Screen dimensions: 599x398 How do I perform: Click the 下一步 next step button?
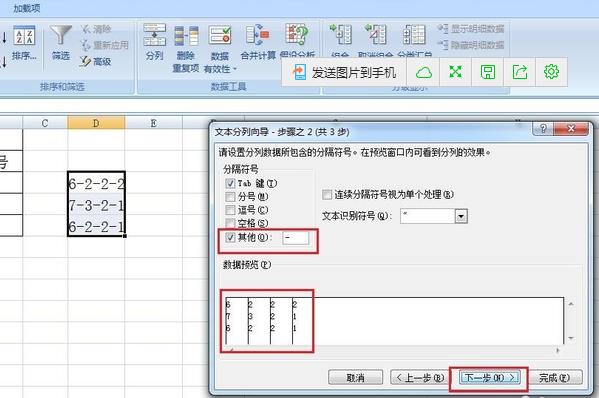click(x=489, y=378)
